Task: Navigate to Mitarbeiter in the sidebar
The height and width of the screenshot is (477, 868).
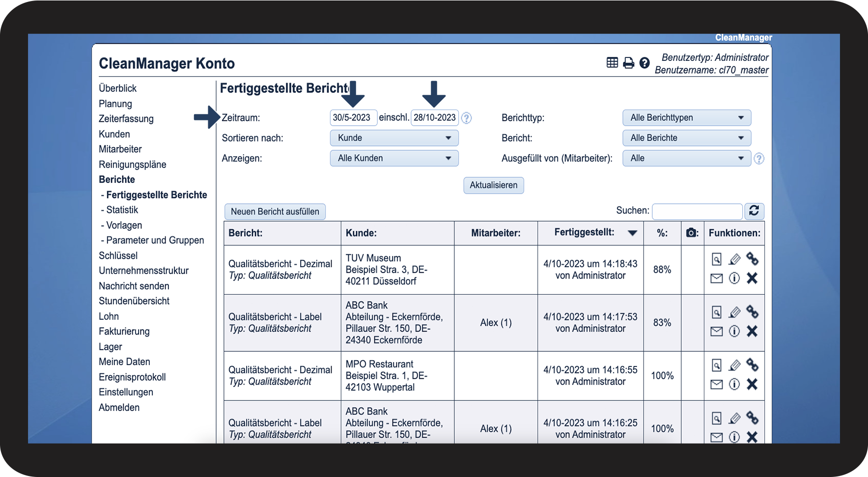Action: tap(120, 149)
